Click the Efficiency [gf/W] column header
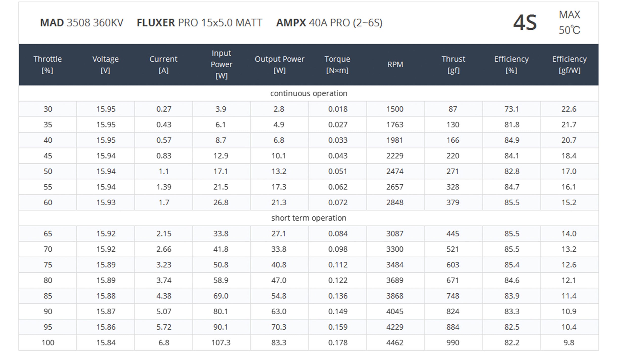The width and height of the screenshot is (618, 364). (x=569, y=65)
